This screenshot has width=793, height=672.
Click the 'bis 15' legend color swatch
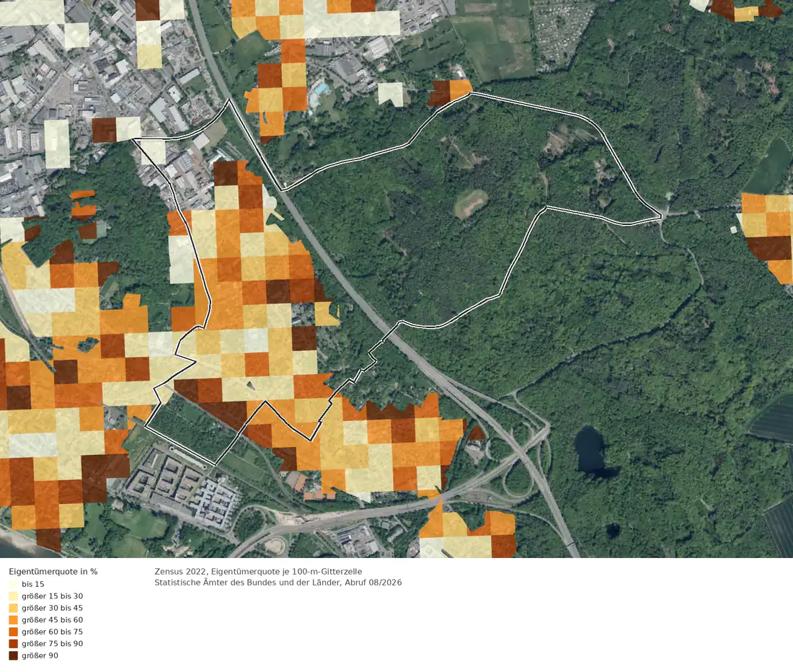(x=13, y=584)
